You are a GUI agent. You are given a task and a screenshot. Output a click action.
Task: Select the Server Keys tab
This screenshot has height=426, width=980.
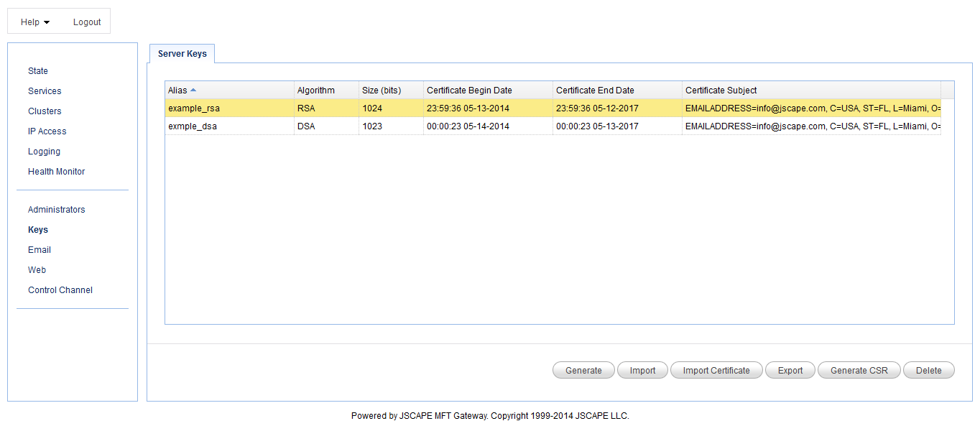(182, 54)
